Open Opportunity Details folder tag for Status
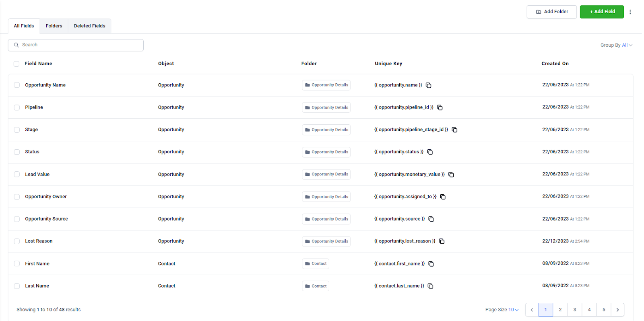Image resolution: width=644 pixels, height=321 pixels. pos(326,152)
